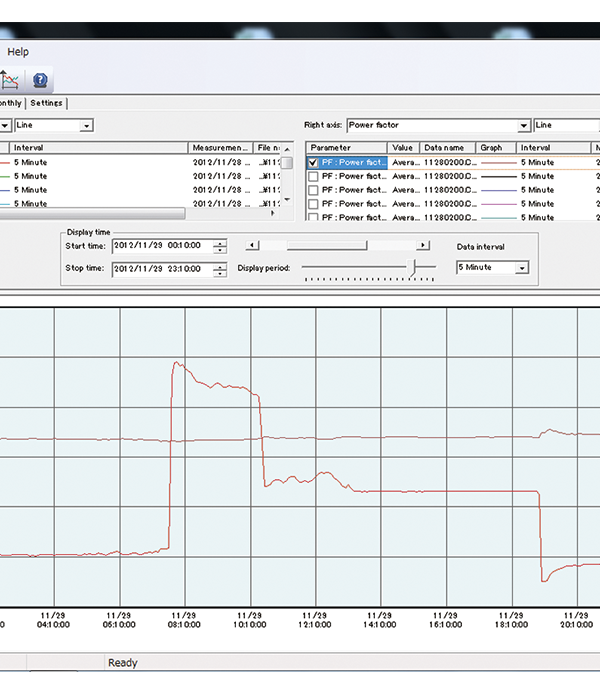Click the 11/29 08:10:00 time axis label
The height and width of the screenshot is (694, 600).
tap(184, 620)
